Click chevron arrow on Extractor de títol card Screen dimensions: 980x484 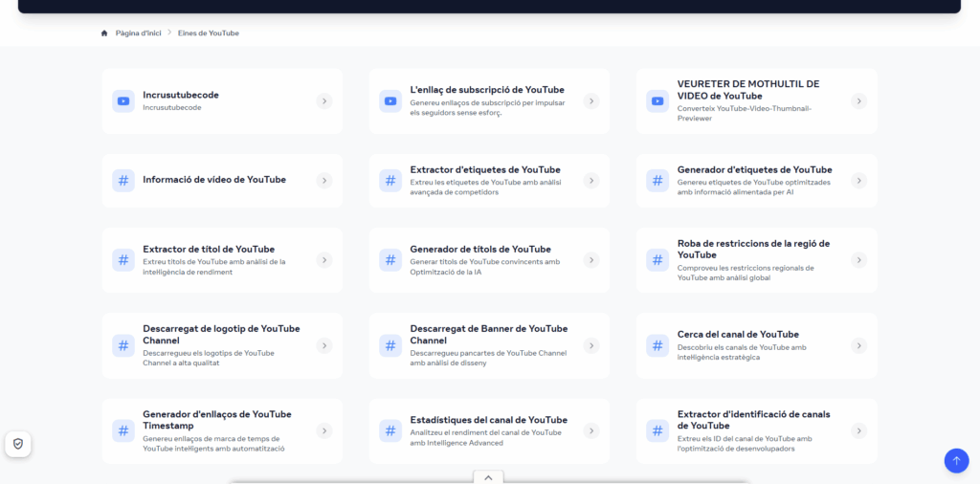[323, 260]
